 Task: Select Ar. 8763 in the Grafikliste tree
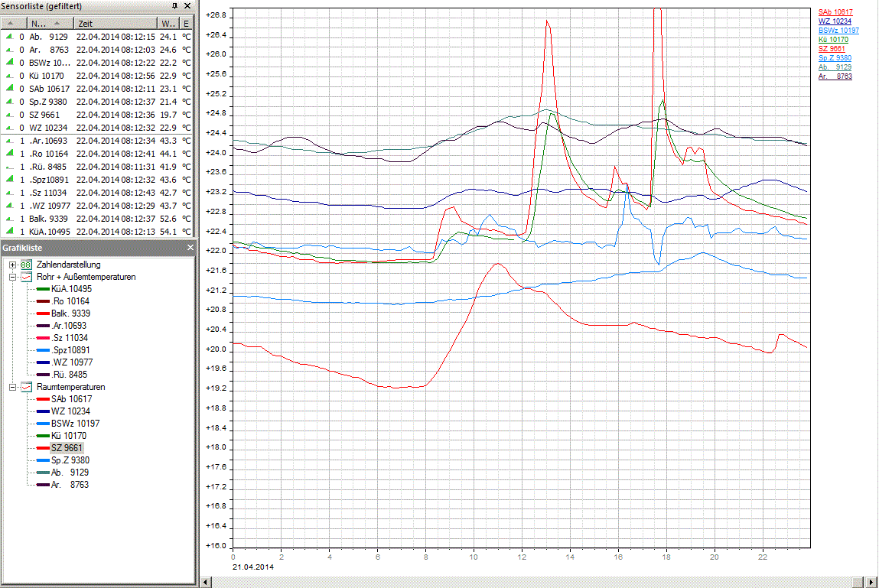pyautogui.click(x=70, y=485)
